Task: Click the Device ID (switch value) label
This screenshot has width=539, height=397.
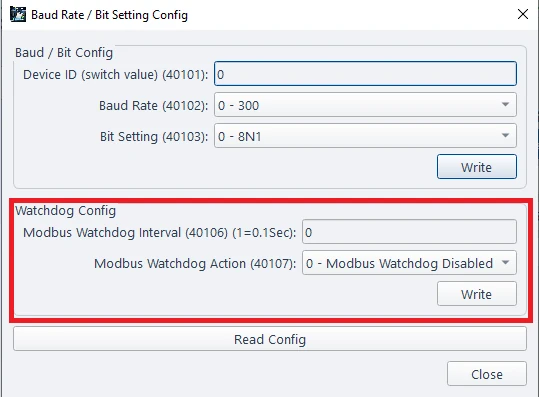Action: tap(116, 75)
